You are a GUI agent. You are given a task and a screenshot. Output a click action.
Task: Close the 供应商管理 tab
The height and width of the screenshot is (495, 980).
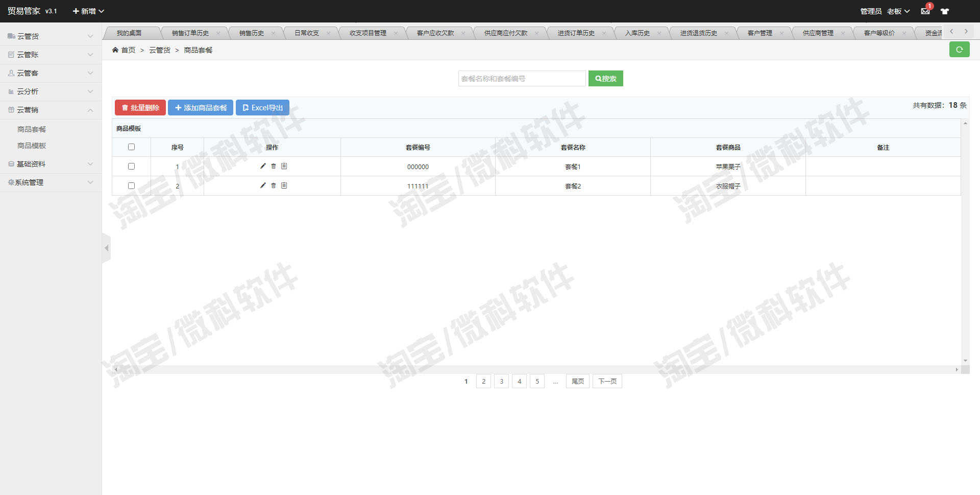(x=843, y=33)
